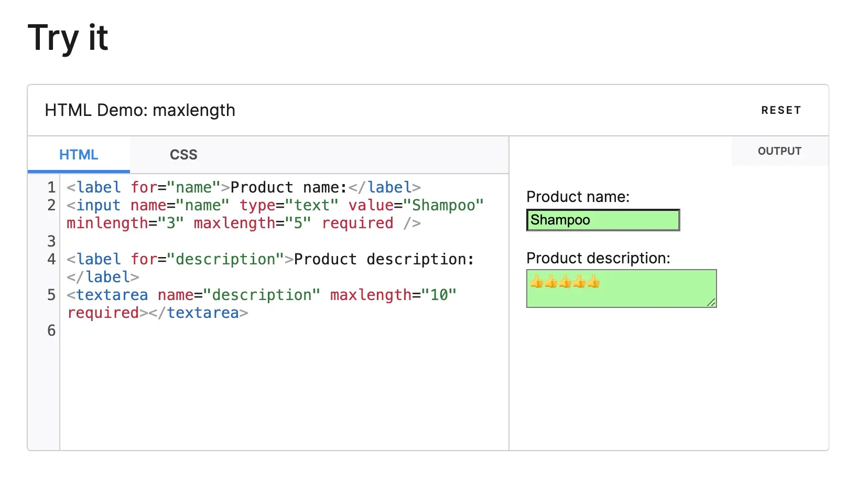This screenshot has width=868, height=491.
Task: Click line number 2 in the gutter
Action: [x=51, y=205]
